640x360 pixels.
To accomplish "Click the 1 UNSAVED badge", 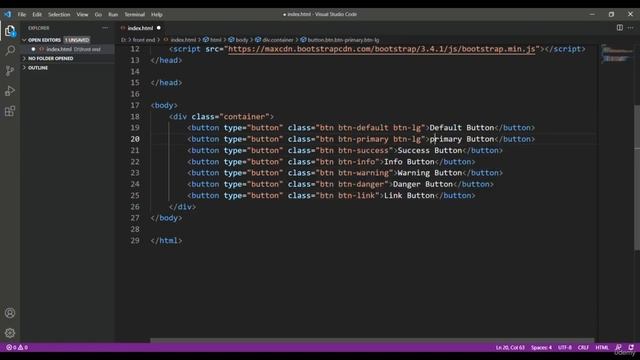I will click(x=77, y=40).
